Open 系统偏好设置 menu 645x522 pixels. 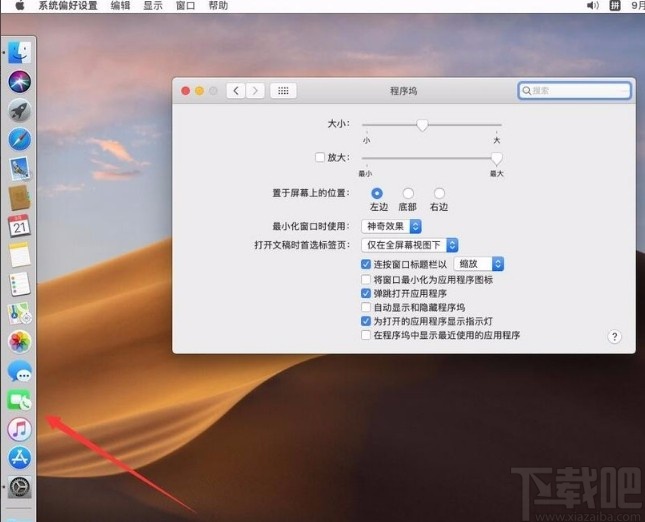point(68,6)
